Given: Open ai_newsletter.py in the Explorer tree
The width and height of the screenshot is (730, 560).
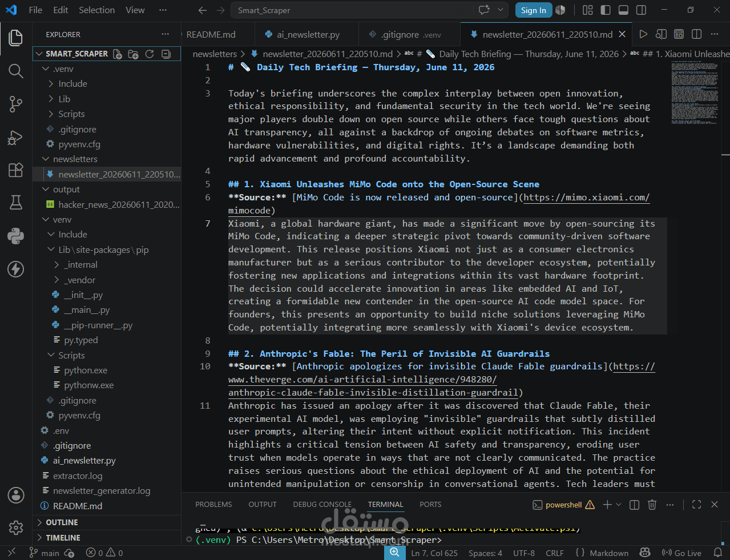Looking at the screenshot, I should pyautogui.click(x=107, y=460).
